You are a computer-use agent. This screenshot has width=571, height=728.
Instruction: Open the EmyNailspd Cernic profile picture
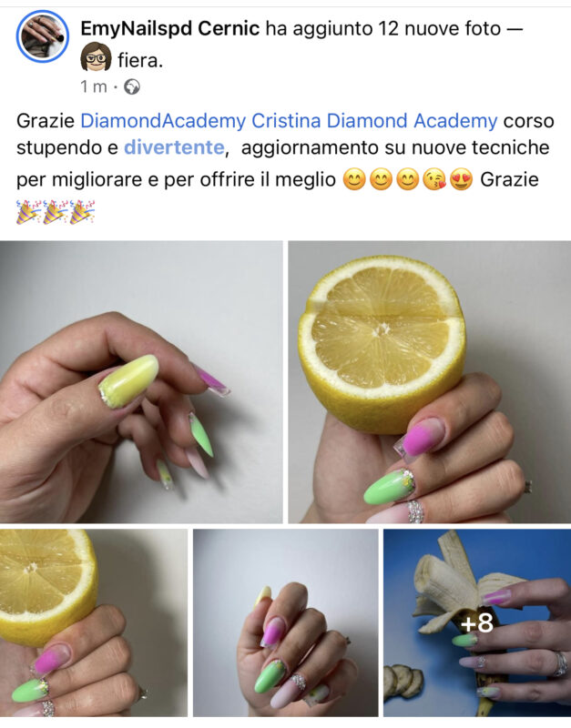click(x=43, y=36)
